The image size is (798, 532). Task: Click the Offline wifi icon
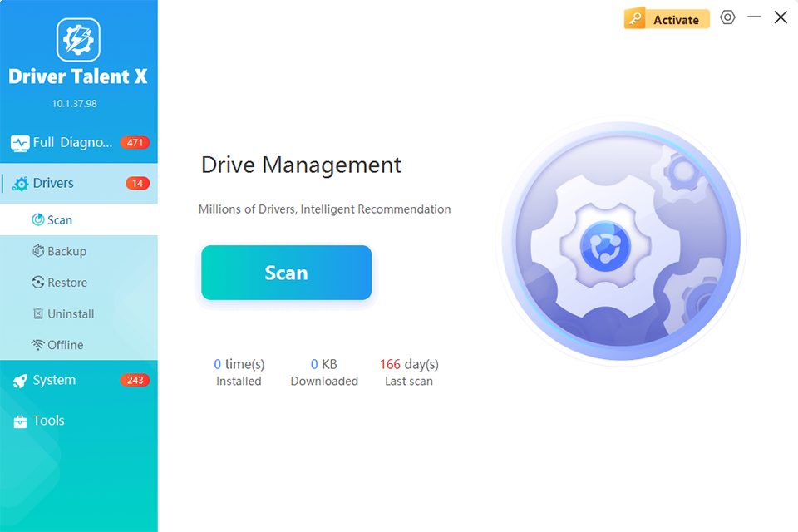point(37,345)
